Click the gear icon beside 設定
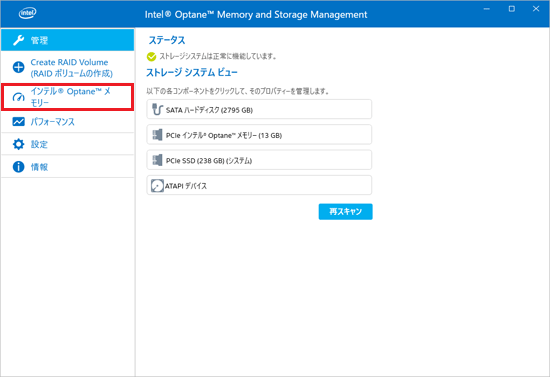This screenshot has height=377, width=550. (x=19, y=144)
